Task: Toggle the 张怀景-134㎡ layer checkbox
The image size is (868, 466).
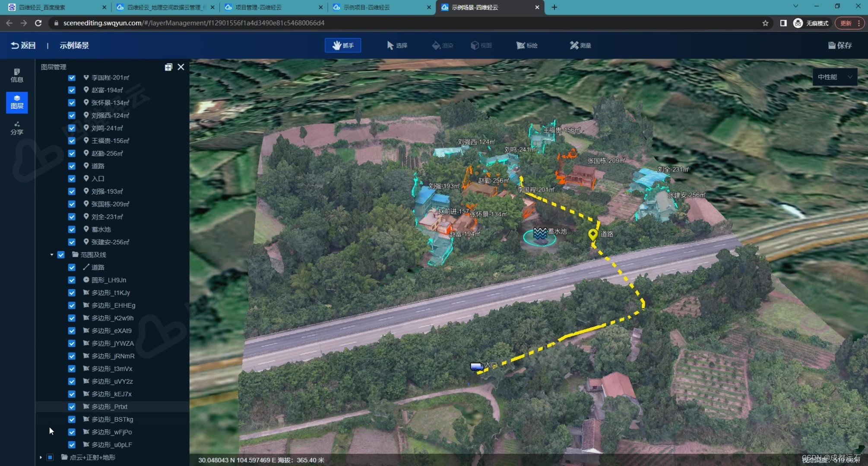Action: (x=72, y=103)
